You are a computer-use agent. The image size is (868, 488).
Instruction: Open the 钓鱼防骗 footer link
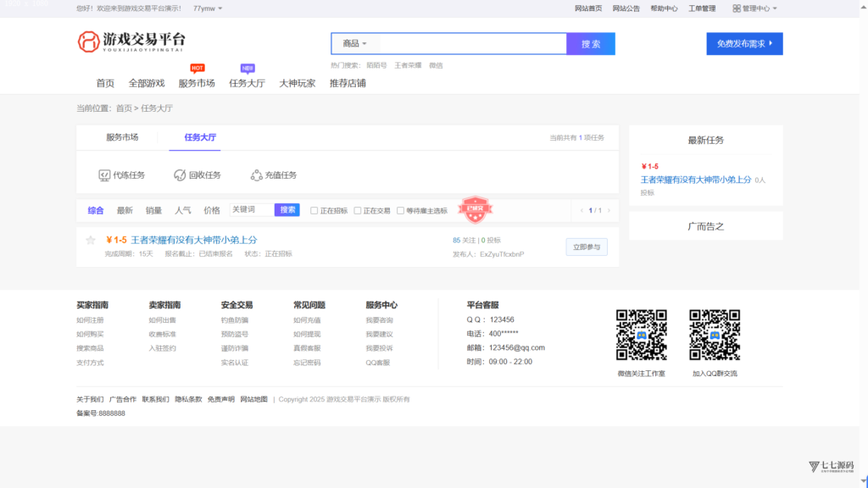pyautogui.click(x=235, y=319)
